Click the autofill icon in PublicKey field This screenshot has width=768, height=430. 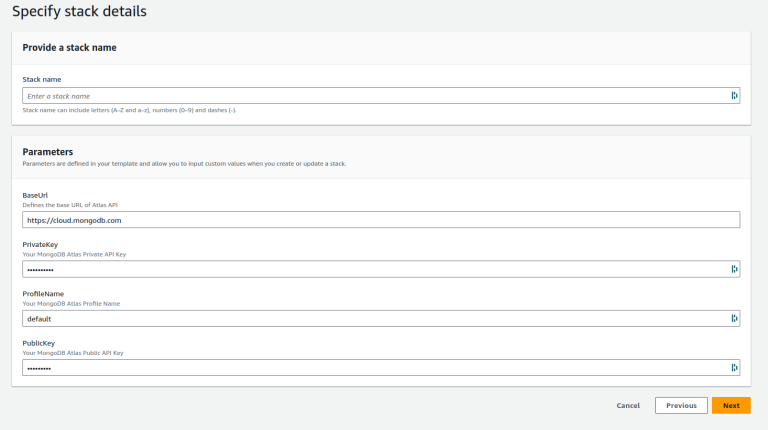(734, 367)
